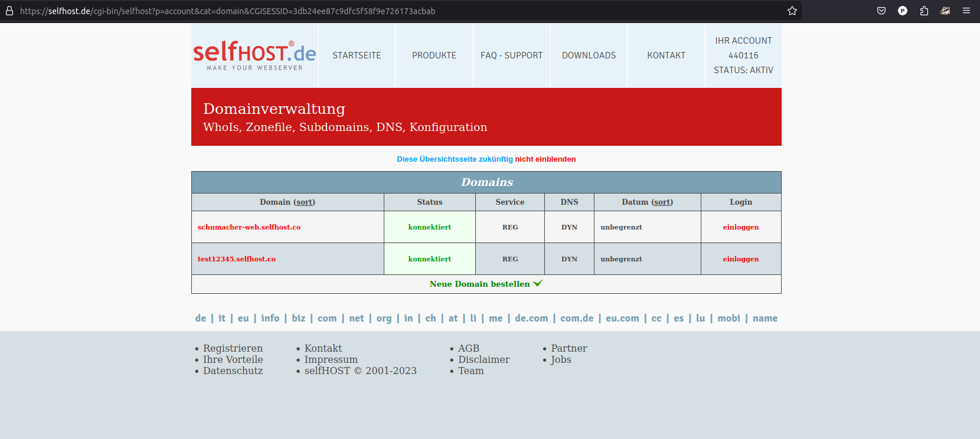Click einloggen for test12345.selfhost.co
Viewport: 980px width, 439px height.
coord(740,259)
